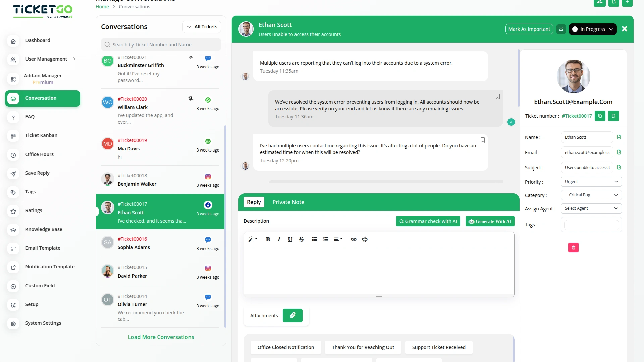Switch to the Private Note tab
Image resolution: width=644 pixels, height=362 pixels.
tap(288, 202)
